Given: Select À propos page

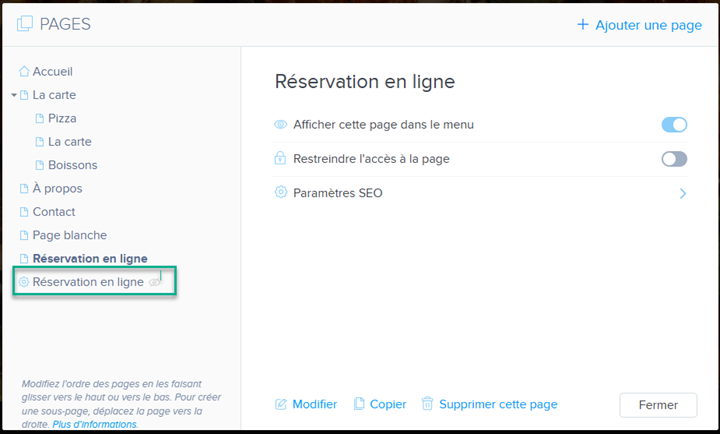Looking at the screenshot, I should [x=57, y=188].
